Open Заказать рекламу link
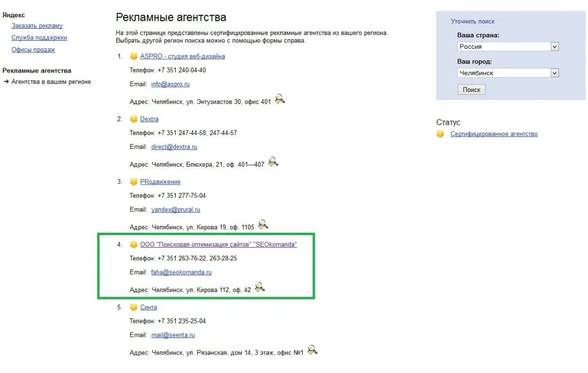588x373 pixels. point(37,25)
